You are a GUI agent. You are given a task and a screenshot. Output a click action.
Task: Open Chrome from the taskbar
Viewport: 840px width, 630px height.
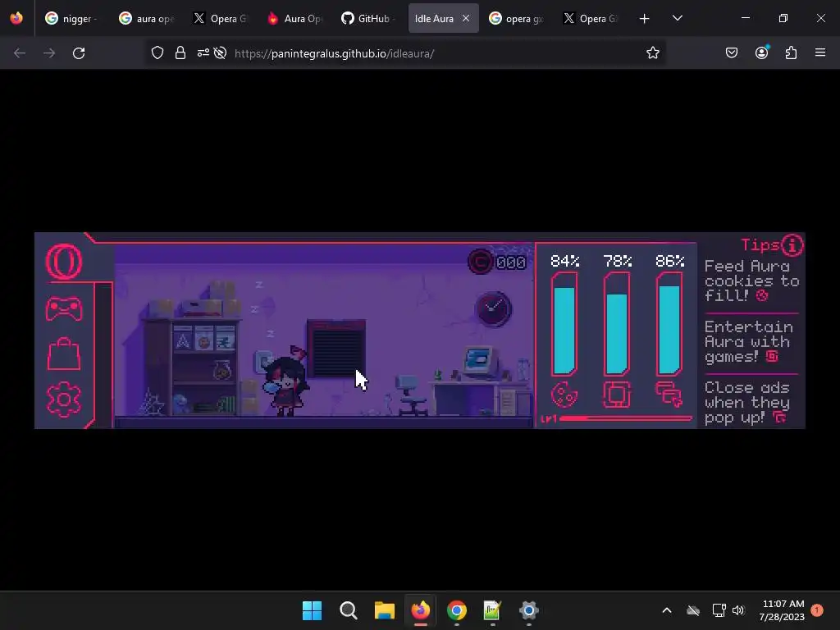pyautogui.click(x=456, y=610)
